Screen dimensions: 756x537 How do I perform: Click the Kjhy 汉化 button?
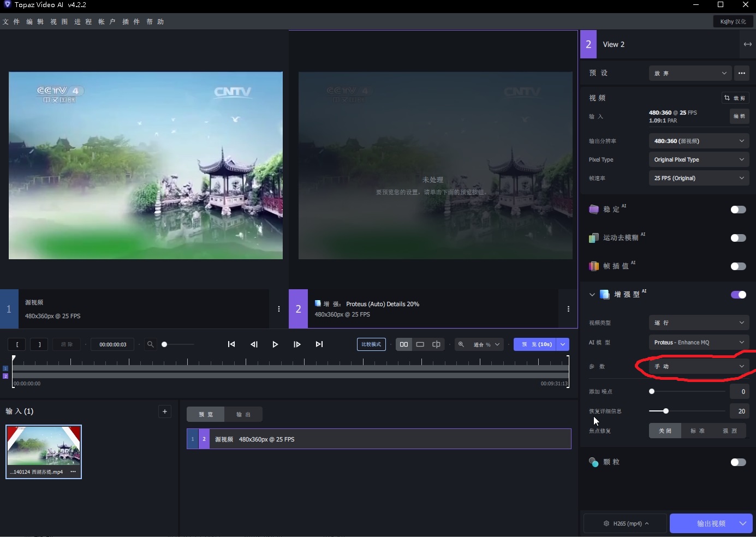(x=733, y=21)
